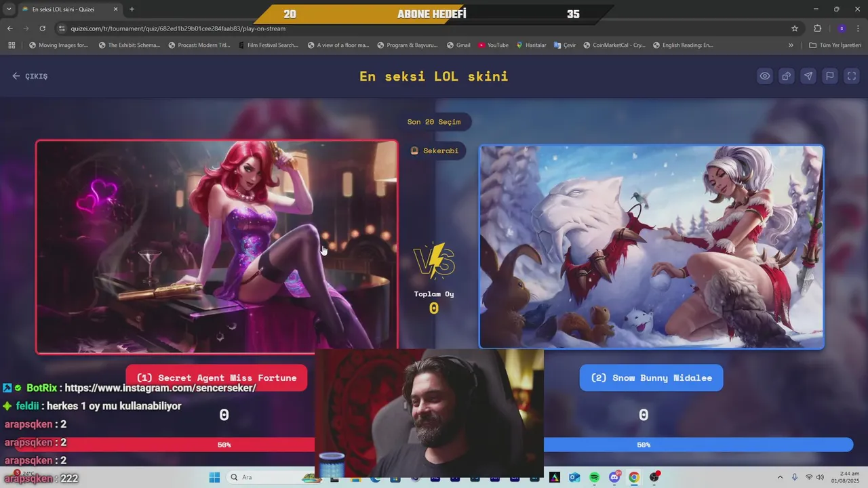Image resolution: width=868 pixels, height=488 pixels.
Task: Go back in browser history
Action: 9,28
